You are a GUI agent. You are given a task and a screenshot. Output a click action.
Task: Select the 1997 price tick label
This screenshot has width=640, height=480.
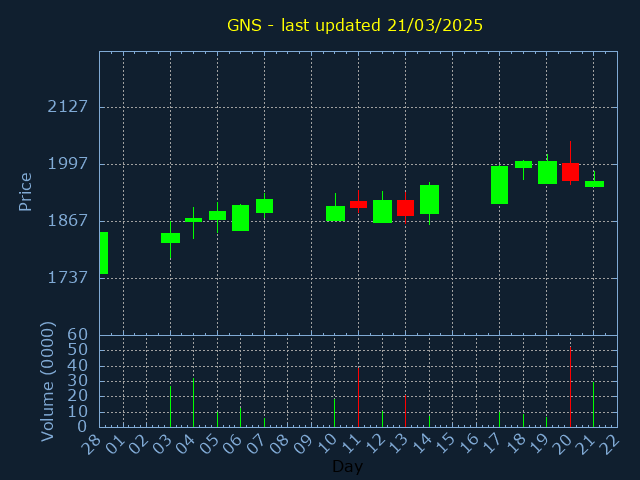[68, 164]
